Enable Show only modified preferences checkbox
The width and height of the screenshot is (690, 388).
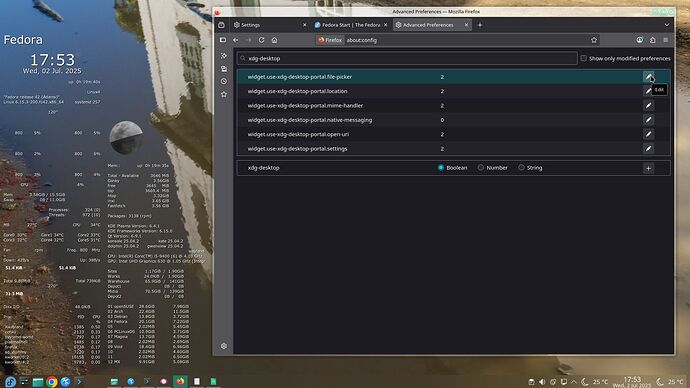[x=584, y=58]
